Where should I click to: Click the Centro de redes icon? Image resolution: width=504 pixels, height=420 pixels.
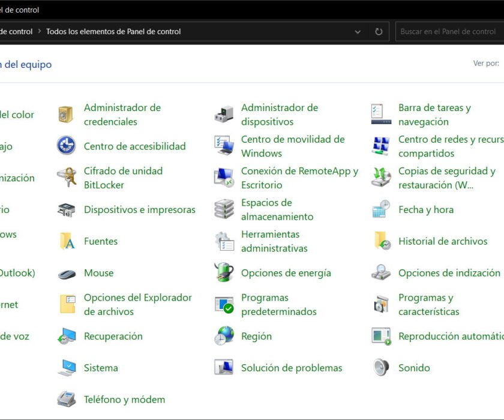381,146
